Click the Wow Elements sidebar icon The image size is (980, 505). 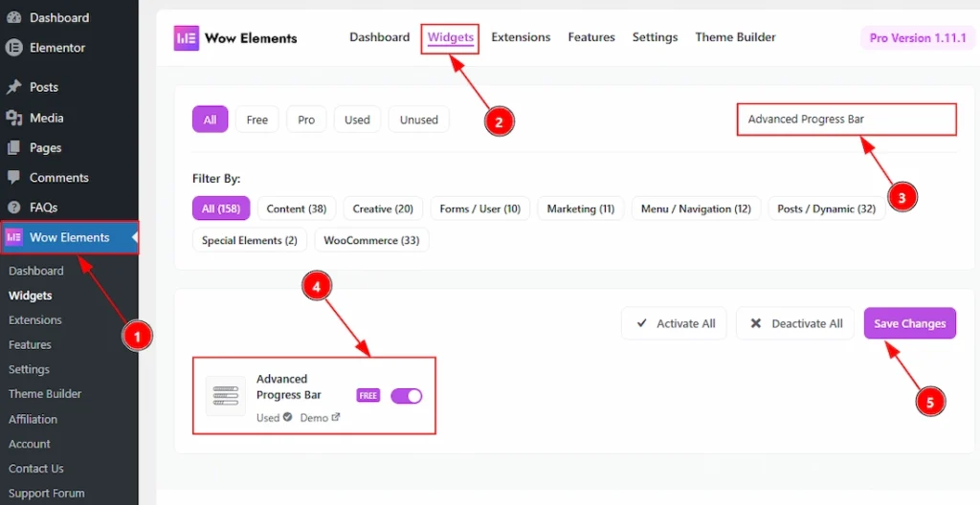(13, 237)
